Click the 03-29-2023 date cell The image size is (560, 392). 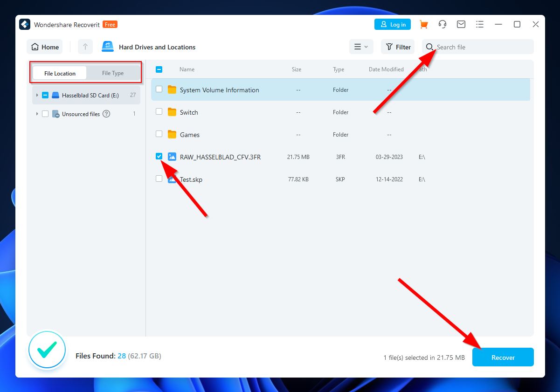click(x=389, y=157)
